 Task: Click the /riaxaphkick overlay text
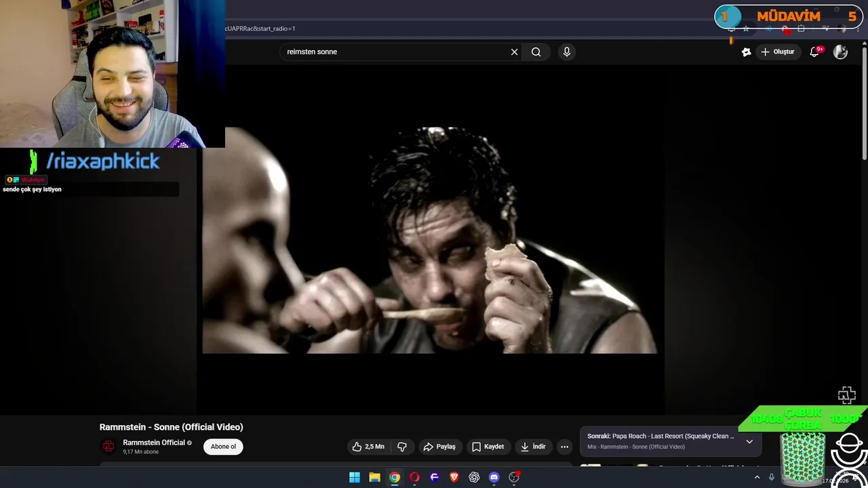point(103,161)
